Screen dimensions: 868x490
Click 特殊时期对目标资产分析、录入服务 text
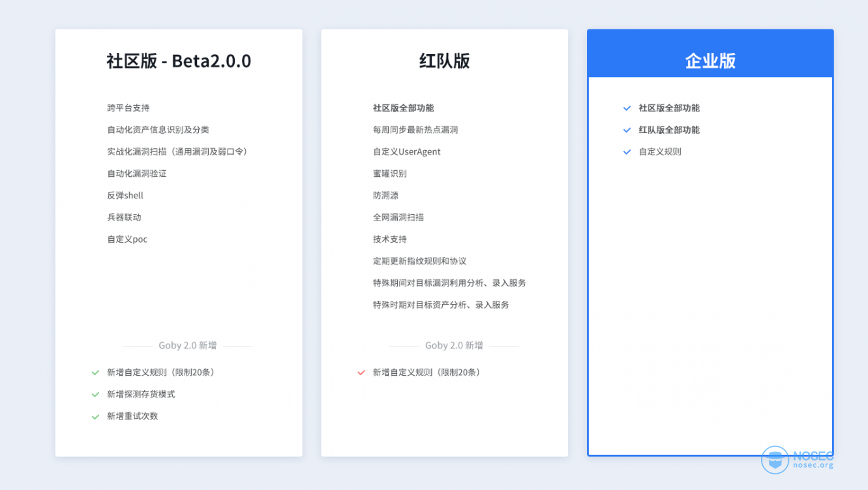(441, 305)
